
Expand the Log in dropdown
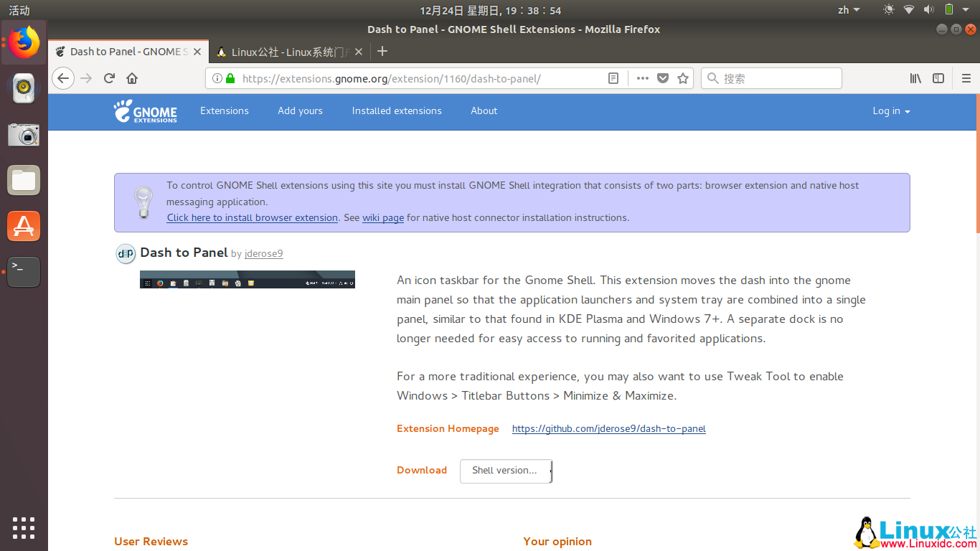pos(891,111)
